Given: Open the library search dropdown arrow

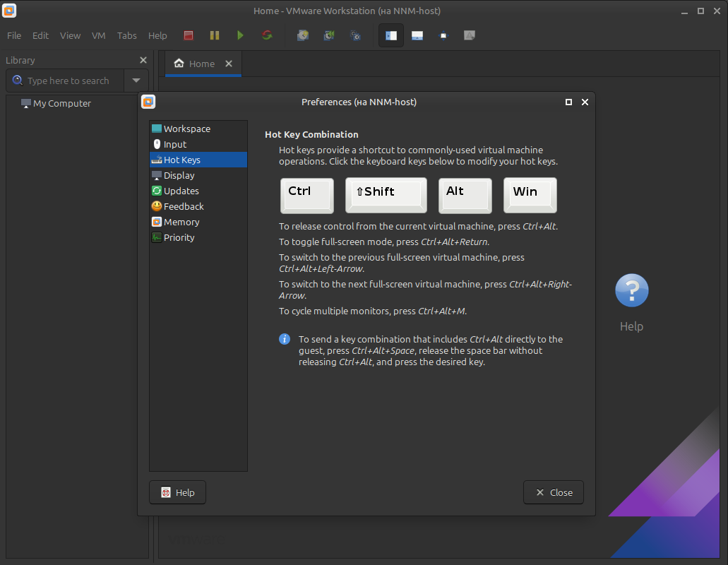Looking at the screenshot, I should [136, 81].
